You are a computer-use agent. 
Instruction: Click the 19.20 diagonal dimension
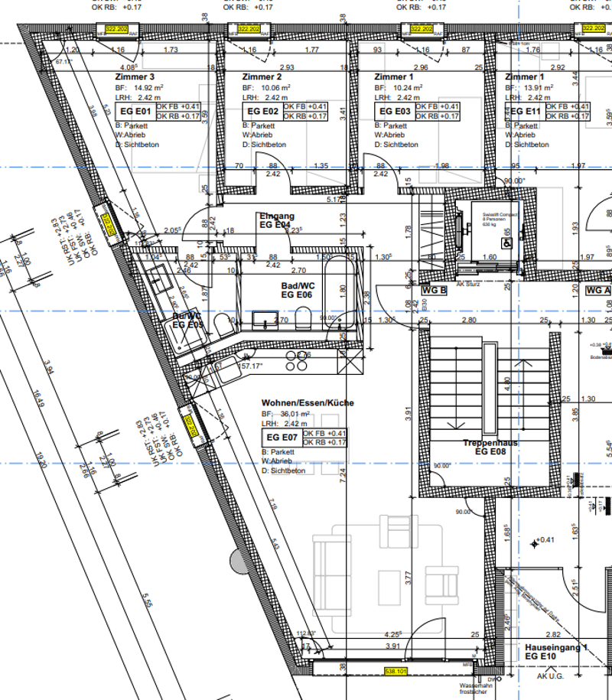click(x=41, y=461)
